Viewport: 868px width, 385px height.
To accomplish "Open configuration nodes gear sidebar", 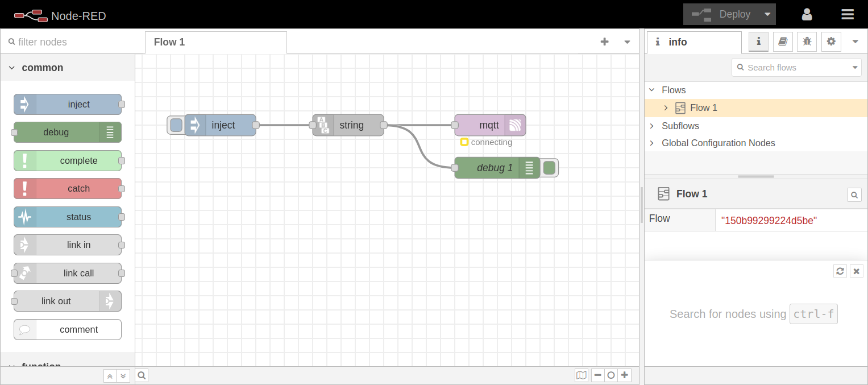I will pos(831,42).
